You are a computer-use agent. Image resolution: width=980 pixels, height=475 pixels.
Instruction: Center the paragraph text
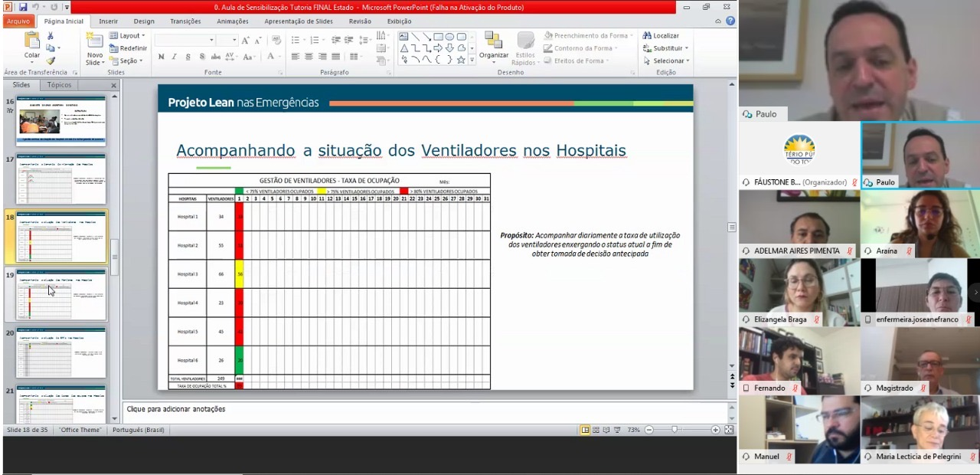click(x=309, y=57)
